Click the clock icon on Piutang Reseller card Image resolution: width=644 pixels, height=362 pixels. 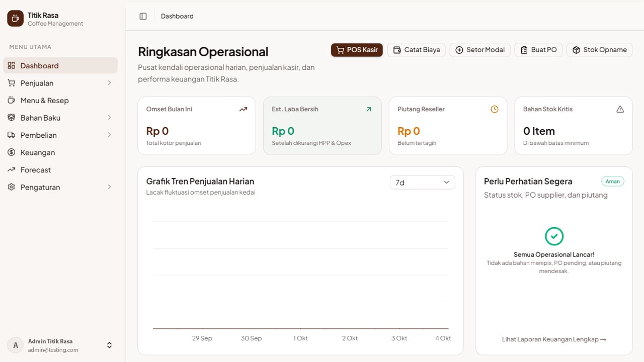(495, 109)
